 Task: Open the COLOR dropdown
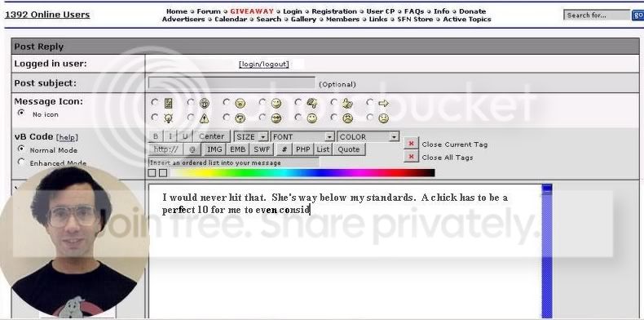[368, 136]
